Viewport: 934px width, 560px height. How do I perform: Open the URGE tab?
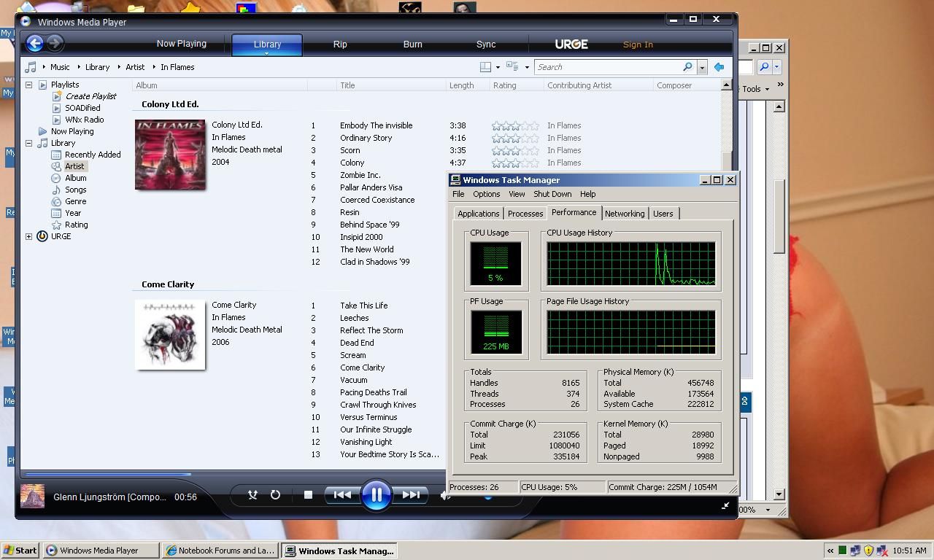571,44
